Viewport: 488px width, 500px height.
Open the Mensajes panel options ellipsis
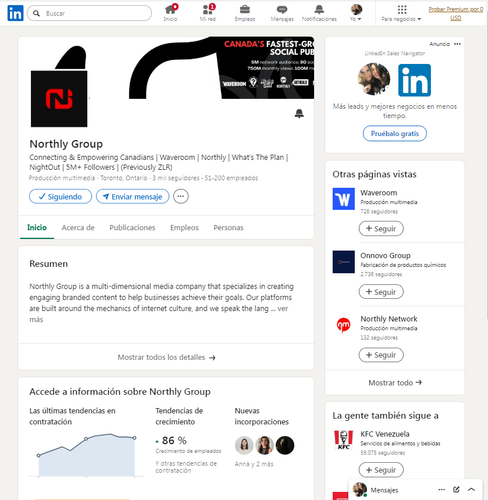pyautogui.click(x=442, y=490)
